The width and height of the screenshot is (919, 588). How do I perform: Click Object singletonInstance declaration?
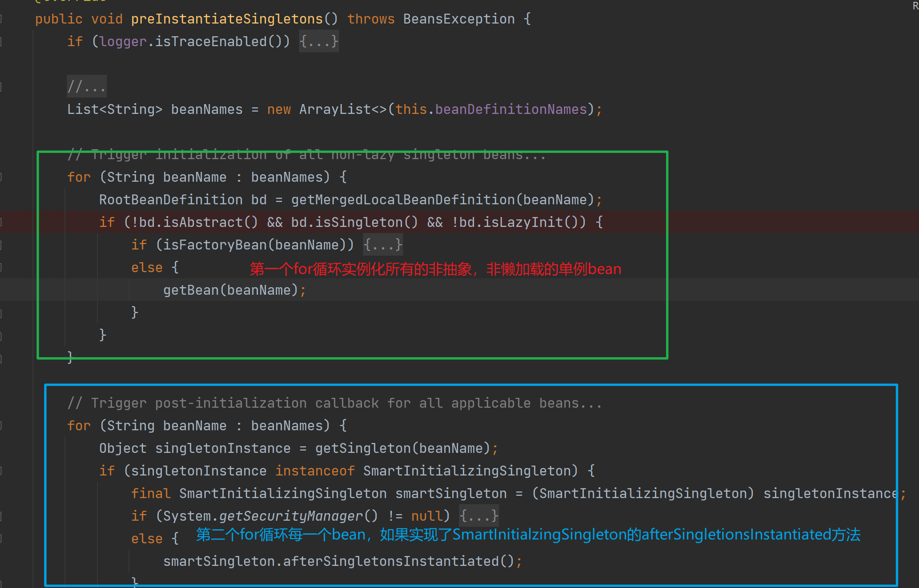(x=195, y=448)
